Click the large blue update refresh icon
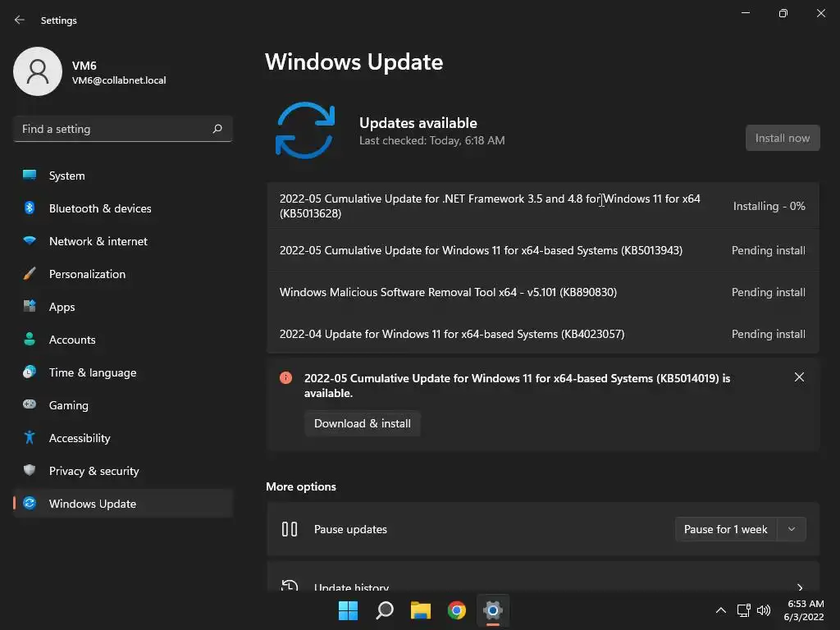The width and height of the screenshot is (840, 630). tap(305, 130)
